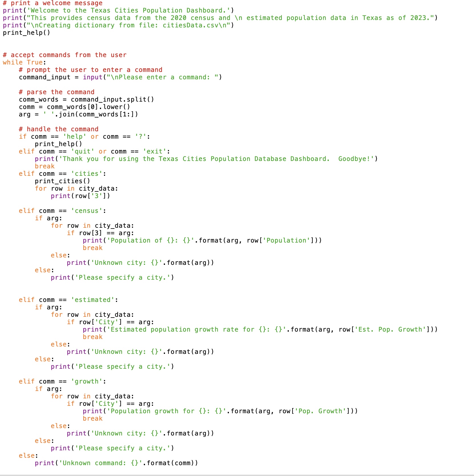Click the 'Population of {}: {}' print line
This screenshot has height=476, width=474.
click(202, 240)
